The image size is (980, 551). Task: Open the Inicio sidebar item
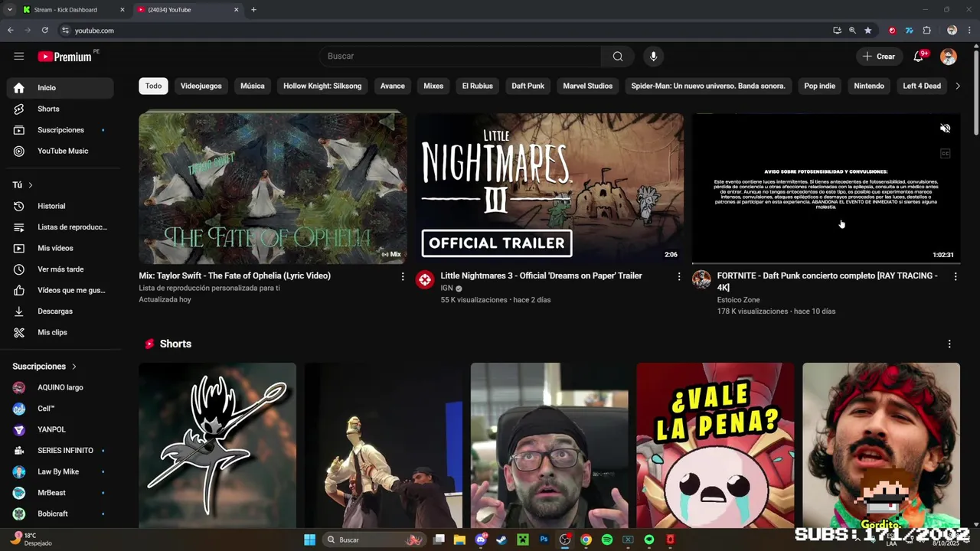(x=60, y=88)
